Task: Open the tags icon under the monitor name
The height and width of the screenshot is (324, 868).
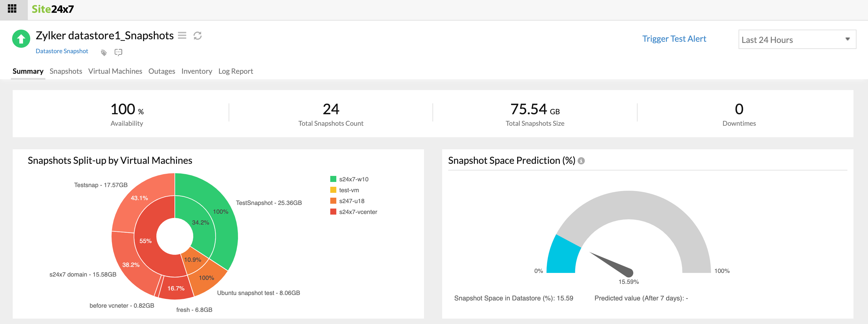Action: pyautogui.click(x=103, y=52)
